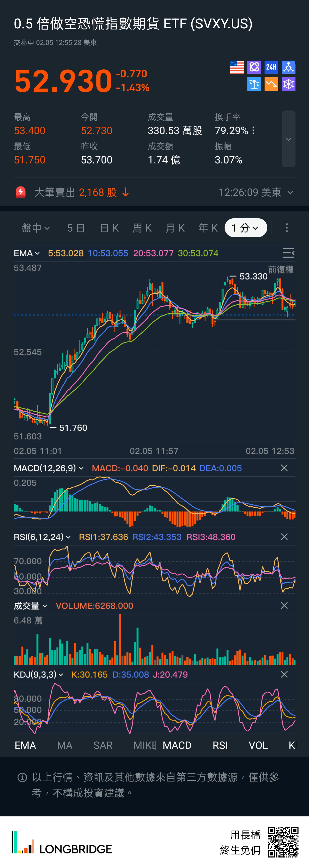Tap the 大筆賣出 2,168 股 alert
This screenshot has width=309, height=868.
pyautogui.click(x=81, y=192)
